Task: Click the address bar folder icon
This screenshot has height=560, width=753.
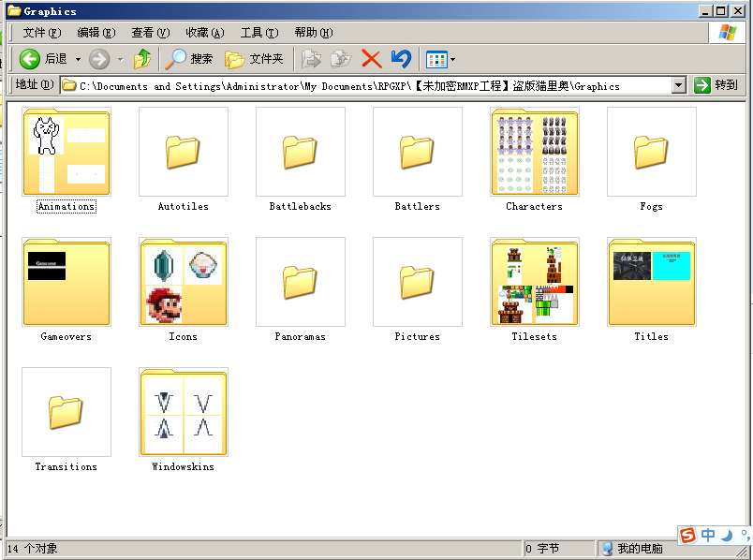Action: (x=69, y=85)
